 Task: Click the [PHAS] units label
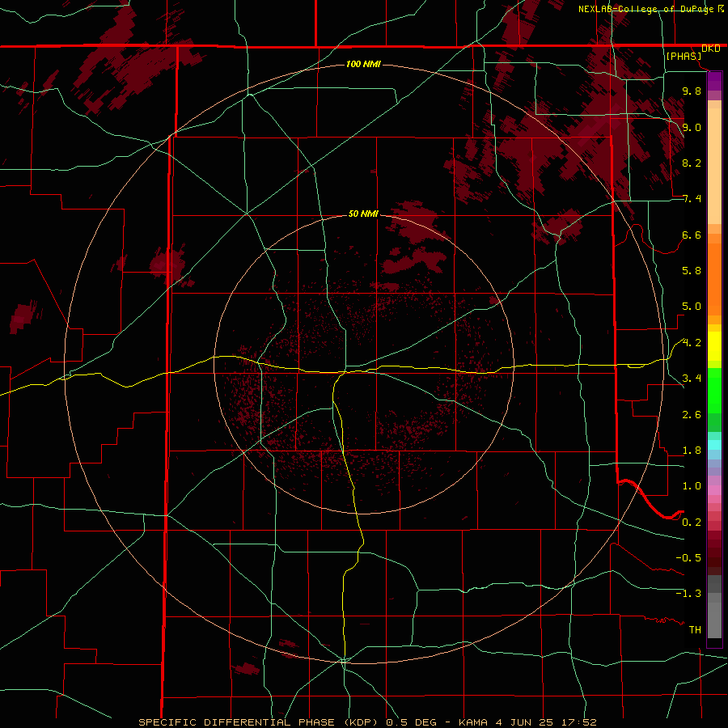pos(684,57)
